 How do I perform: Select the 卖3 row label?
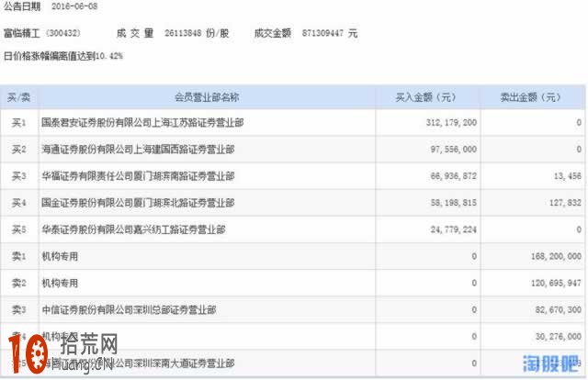(18, 310)
